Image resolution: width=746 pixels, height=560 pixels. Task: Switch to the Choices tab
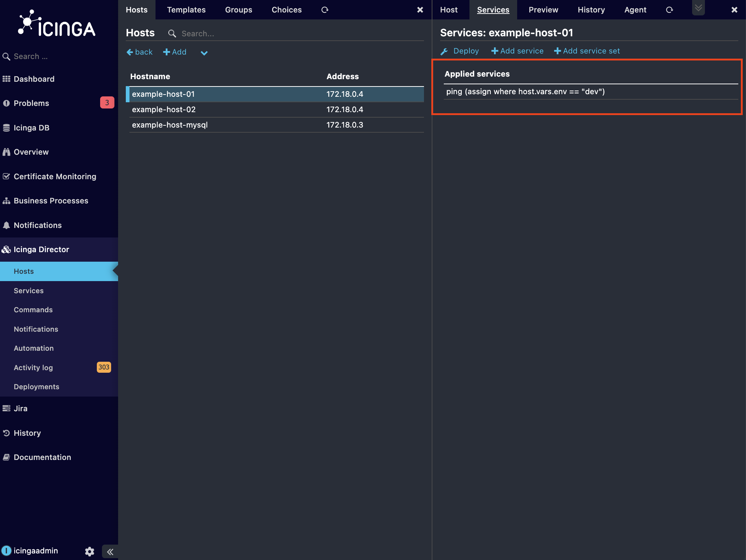click(287, 10)
